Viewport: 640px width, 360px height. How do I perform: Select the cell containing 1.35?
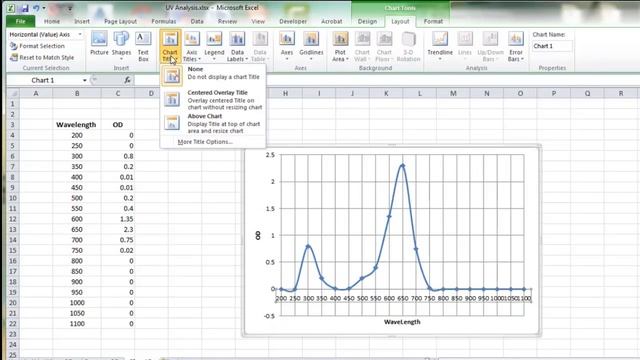point(118,219)
